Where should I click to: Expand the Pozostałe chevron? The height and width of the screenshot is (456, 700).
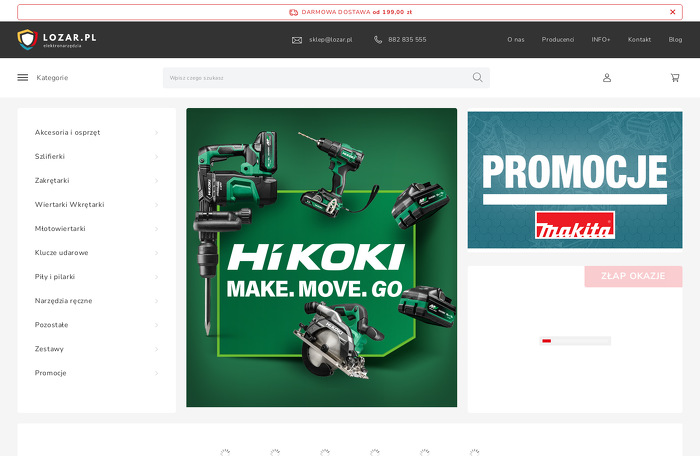tap(156, 325)
